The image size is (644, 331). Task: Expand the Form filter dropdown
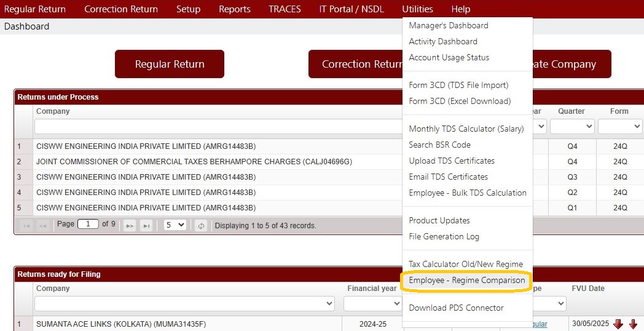(620, 127)
